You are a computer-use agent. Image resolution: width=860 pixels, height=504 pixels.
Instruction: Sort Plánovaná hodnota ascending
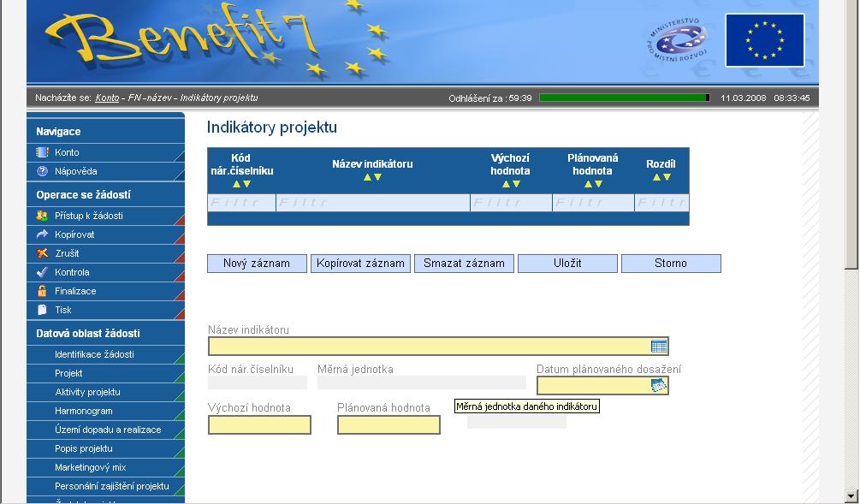(588, 184)
